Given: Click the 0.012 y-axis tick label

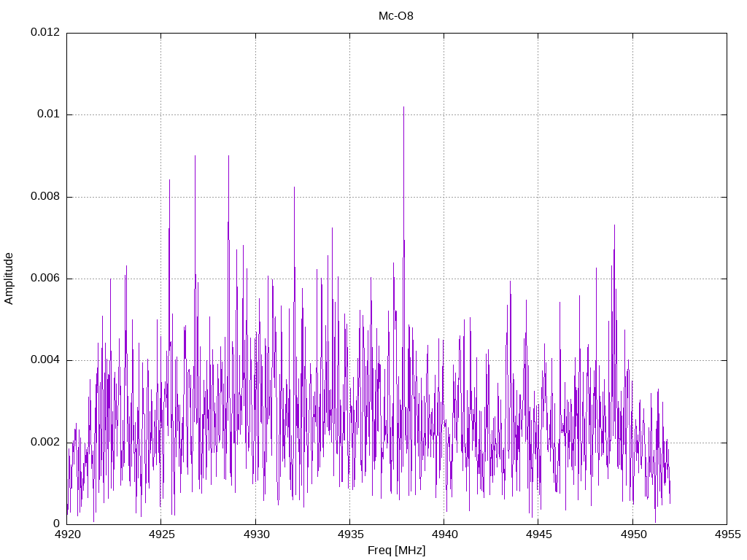Looking at the screenshot, I should [45, 32].
